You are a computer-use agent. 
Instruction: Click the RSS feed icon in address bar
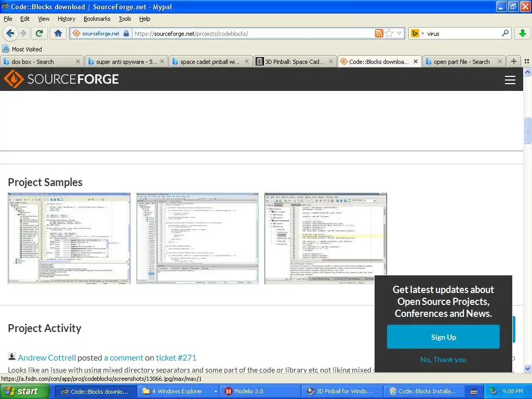point(379,33)
